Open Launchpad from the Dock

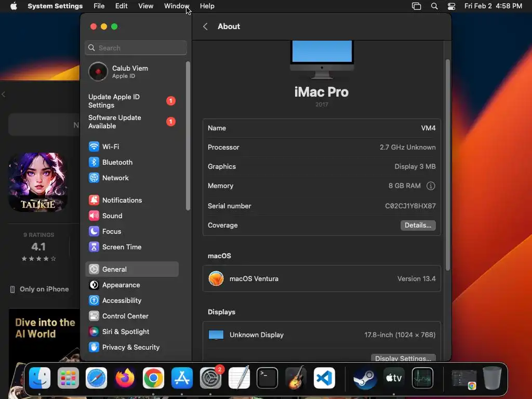tap(68, 378)
